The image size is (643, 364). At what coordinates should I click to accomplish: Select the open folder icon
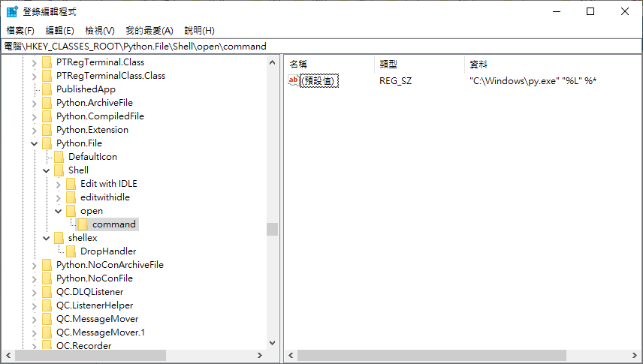(x=71, y=211)
